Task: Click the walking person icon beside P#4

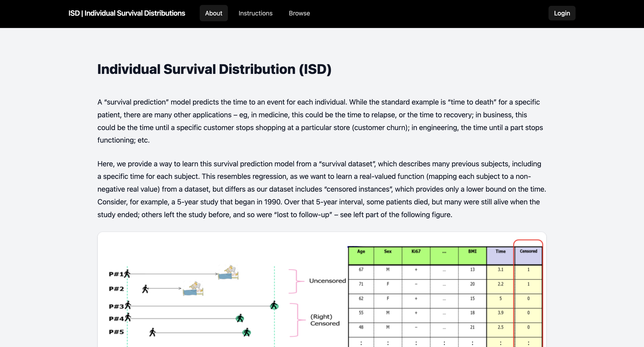Action: (x=128, y=317)
